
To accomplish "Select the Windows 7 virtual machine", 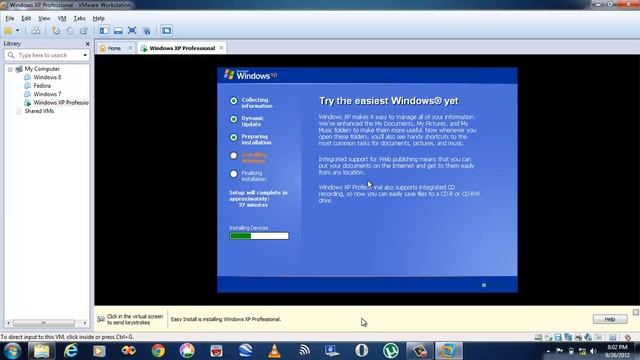I will point(47,94).
